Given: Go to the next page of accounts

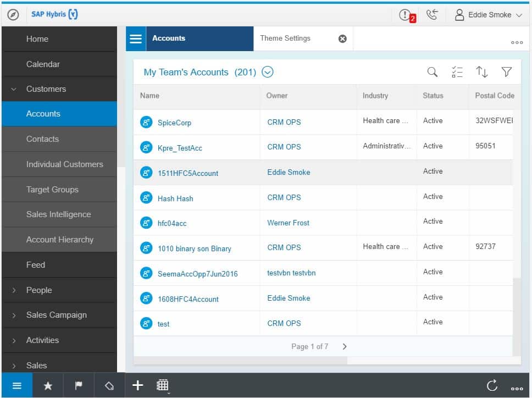Looking at the screenshot, I should pos(345,346).
